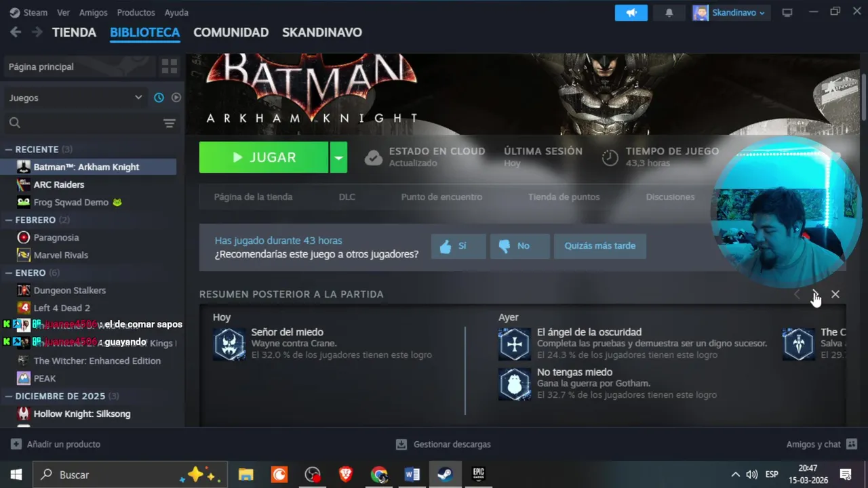The image size is (868, 488).
Task: Go forward with the right arrow
Action: pyautogui.click(x=37, y=32)
